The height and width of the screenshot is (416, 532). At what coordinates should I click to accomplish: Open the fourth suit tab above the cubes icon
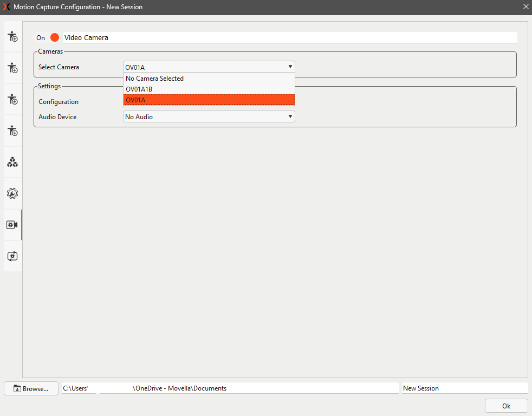(13, 131)
